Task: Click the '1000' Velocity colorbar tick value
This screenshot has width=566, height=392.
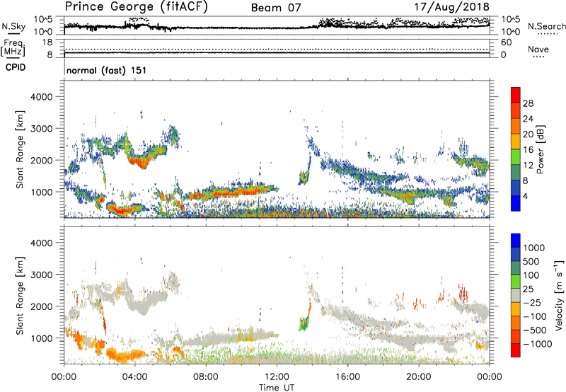Action: click(x=534, y=248)
